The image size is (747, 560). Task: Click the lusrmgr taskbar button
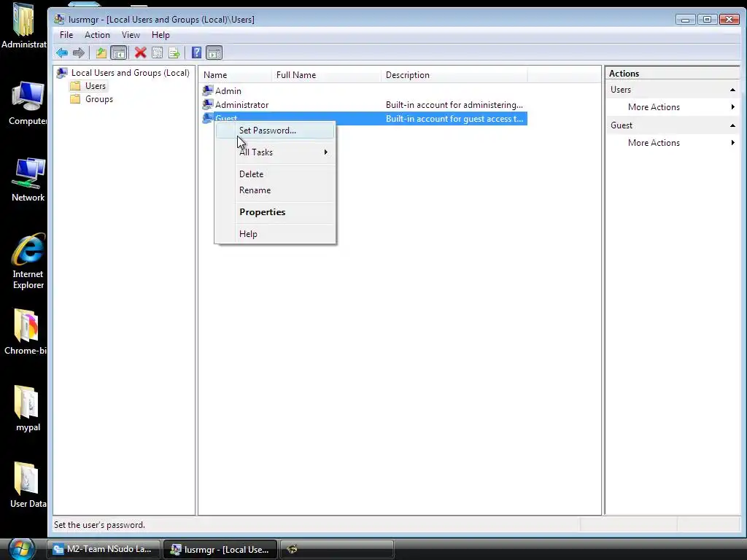click(220, 549)
